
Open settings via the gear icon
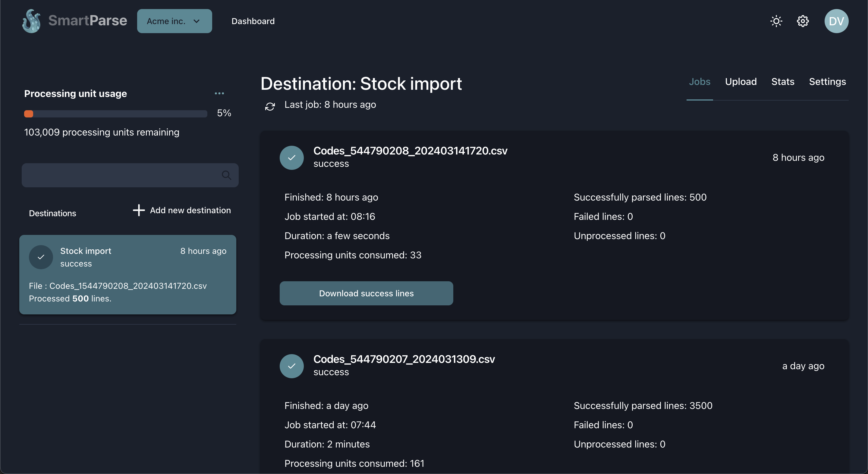click(x=803, y=21)
